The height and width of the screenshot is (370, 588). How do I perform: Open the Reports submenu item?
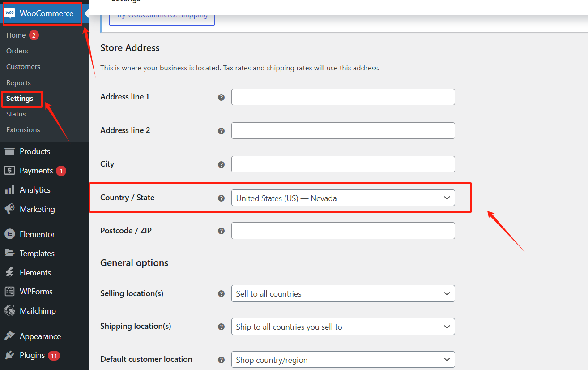pos(18,83)
